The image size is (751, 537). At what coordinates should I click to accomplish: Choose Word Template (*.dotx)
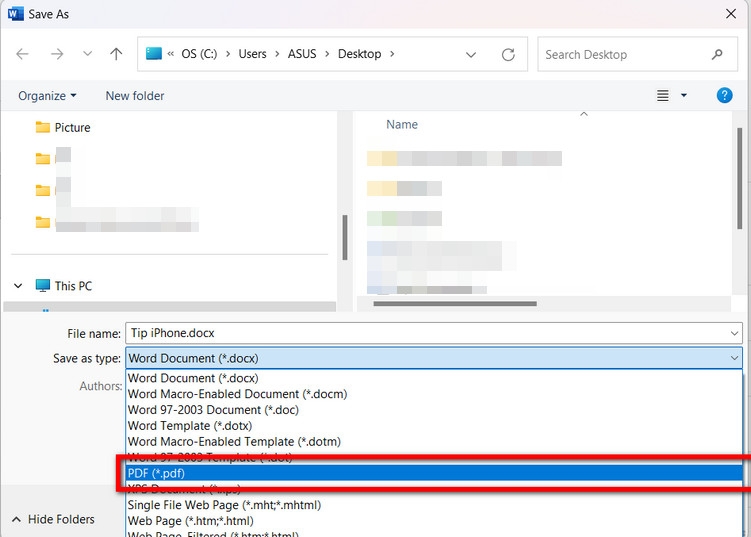coord(434,425)
